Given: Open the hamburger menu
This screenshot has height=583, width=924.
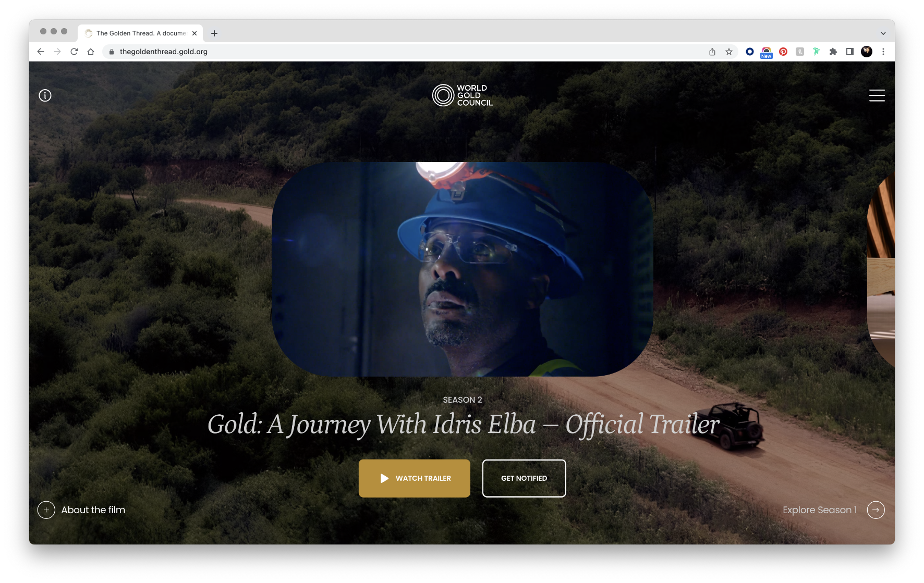Looking at the screenshot, I should (877, 95).
